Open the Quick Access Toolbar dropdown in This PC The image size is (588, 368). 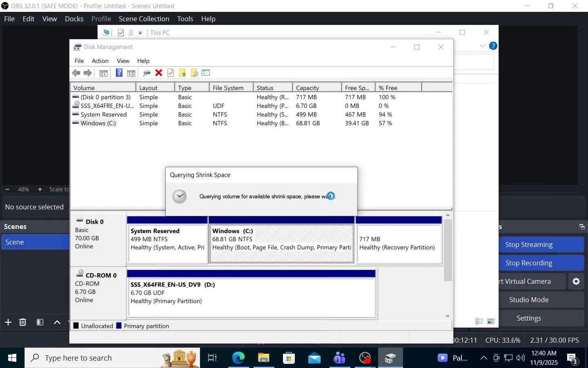tap(140, 33)
